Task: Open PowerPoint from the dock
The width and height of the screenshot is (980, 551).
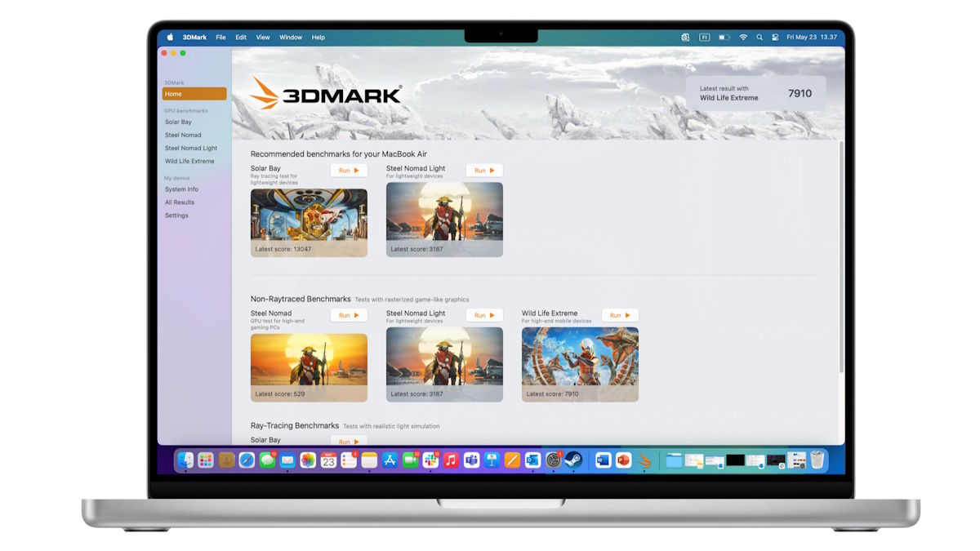Action: pyautogui.click(x=624, y=460)
